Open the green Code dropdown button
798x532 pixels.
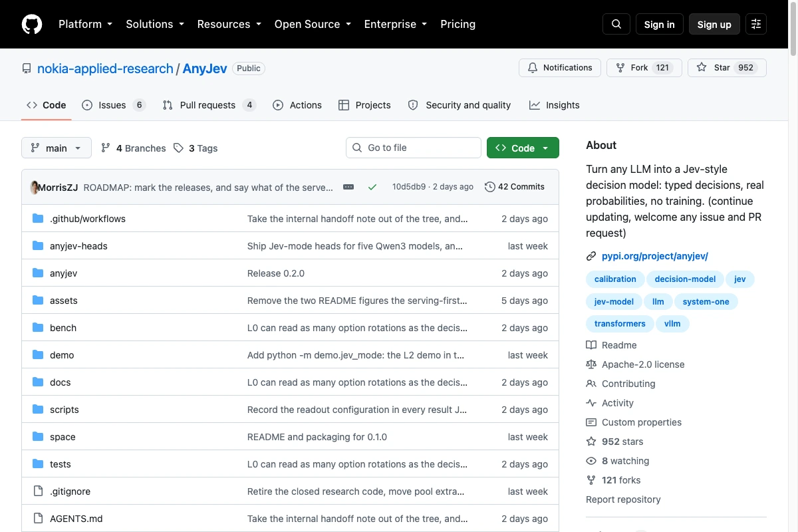523,148
